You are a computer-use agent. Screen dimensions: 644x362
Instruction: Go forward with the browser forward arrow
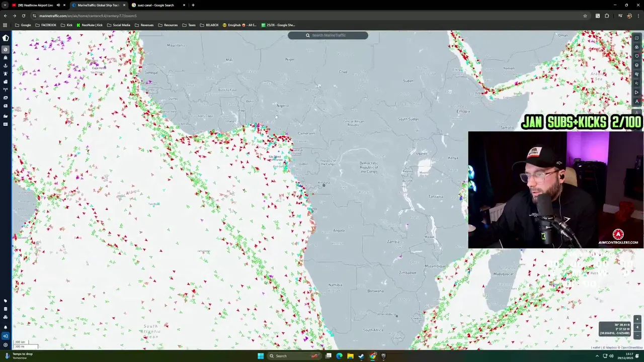(14, 16)
